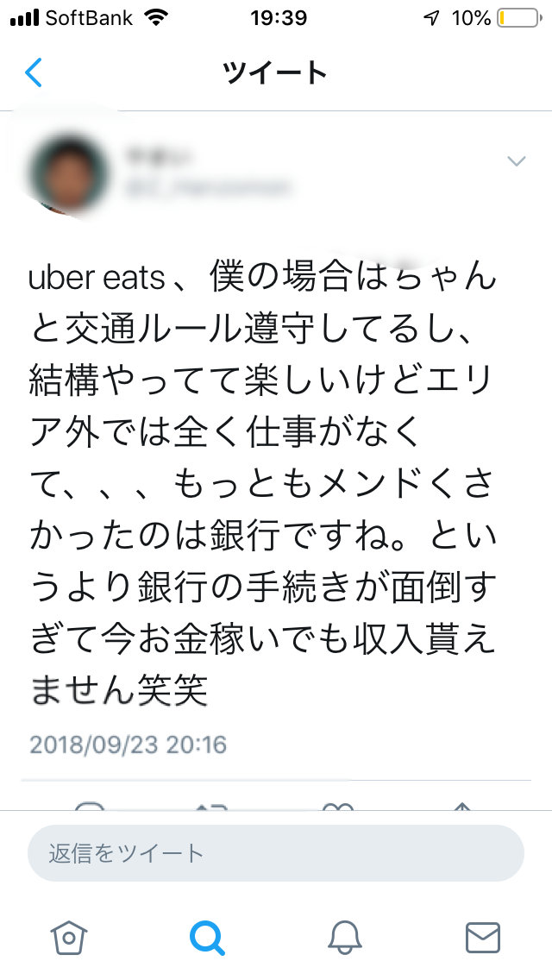Tap the reply bubble icon under tweet
552x980 pixels.
coord(89,806)
